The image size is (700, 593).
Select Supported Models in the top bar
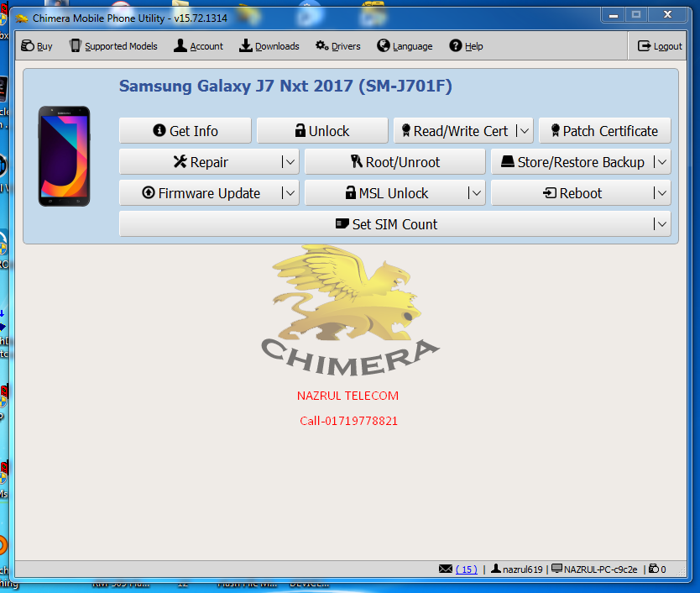point(112,46)
